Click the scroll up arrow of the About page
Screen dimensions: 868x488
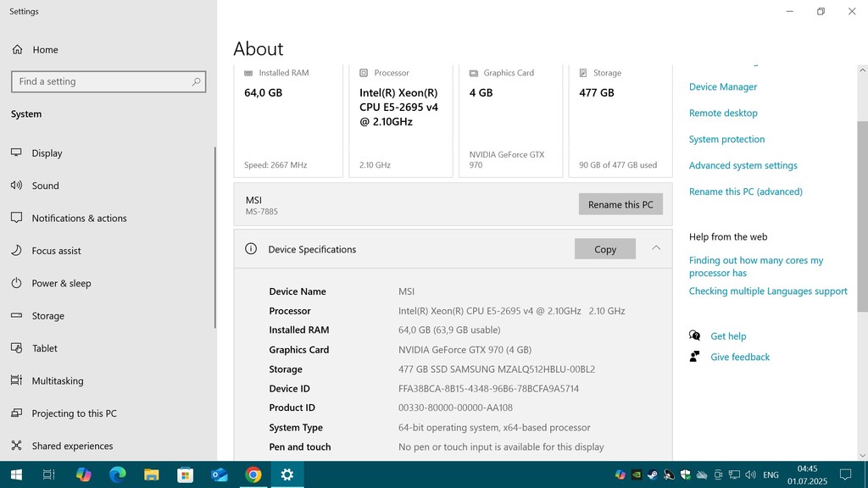click(862, 70)
